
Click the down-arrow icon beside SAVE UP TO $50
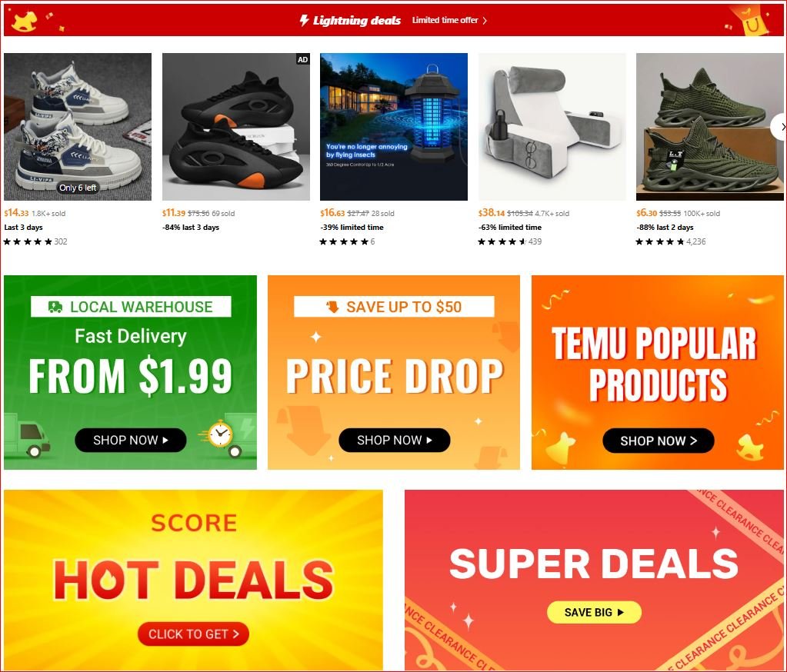332,307
